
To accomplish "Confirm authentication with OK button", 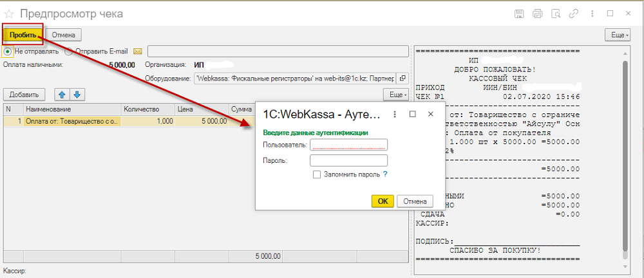I will point(383,201).
